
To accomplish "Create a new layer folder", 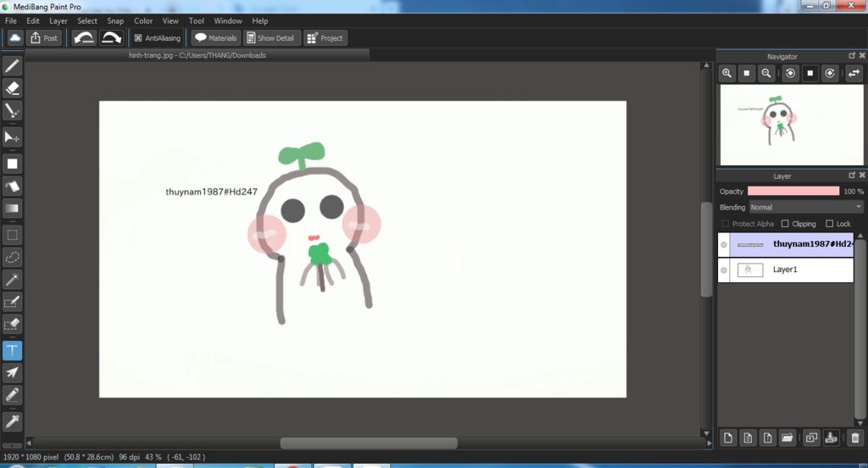I will point(787,438).
